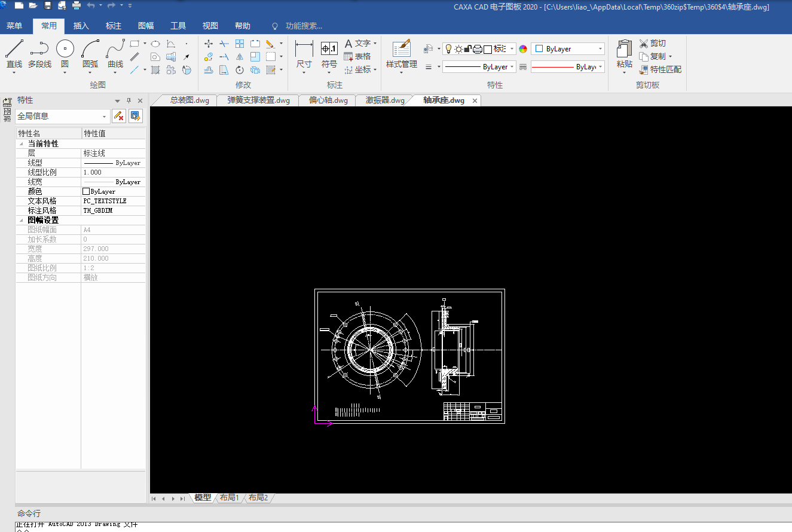This screenshot has height=532, width=792.
Task: Toggle the layer lock padlock icon
Action: coord(467,49)
